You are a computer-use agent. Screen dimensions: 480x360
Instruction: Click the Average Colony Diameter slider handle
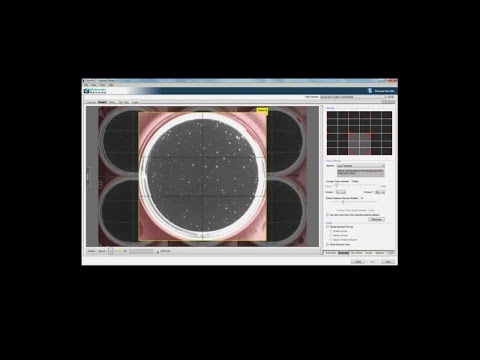337,185
